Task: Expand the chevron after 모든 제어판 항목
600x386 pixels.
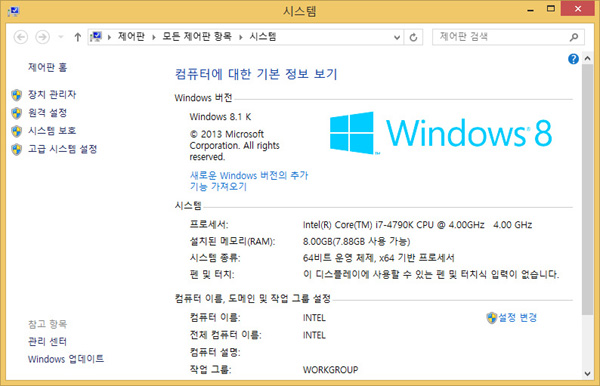Action: pyautogui.click(x=241, y=37)
